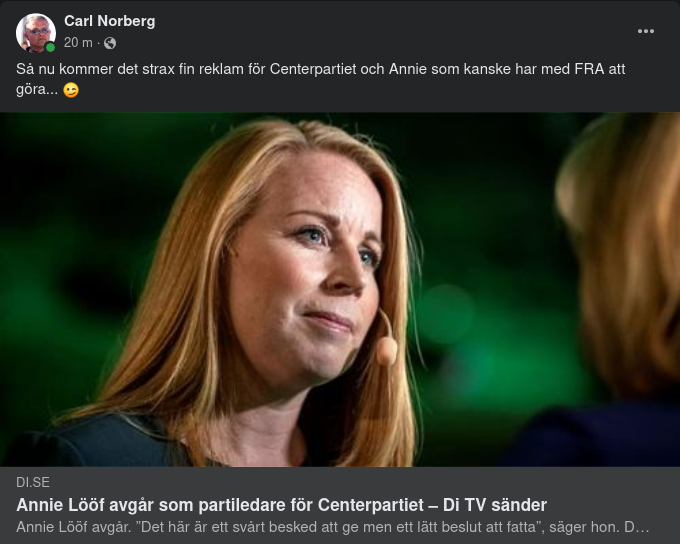
Task: Click the globe public audience icon
Action: 110,43
